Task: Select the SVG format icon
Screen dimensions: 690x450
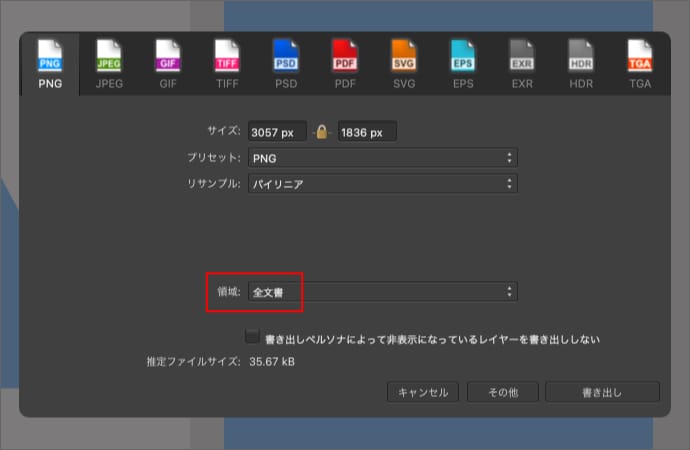Action: [x=404, y=58]
